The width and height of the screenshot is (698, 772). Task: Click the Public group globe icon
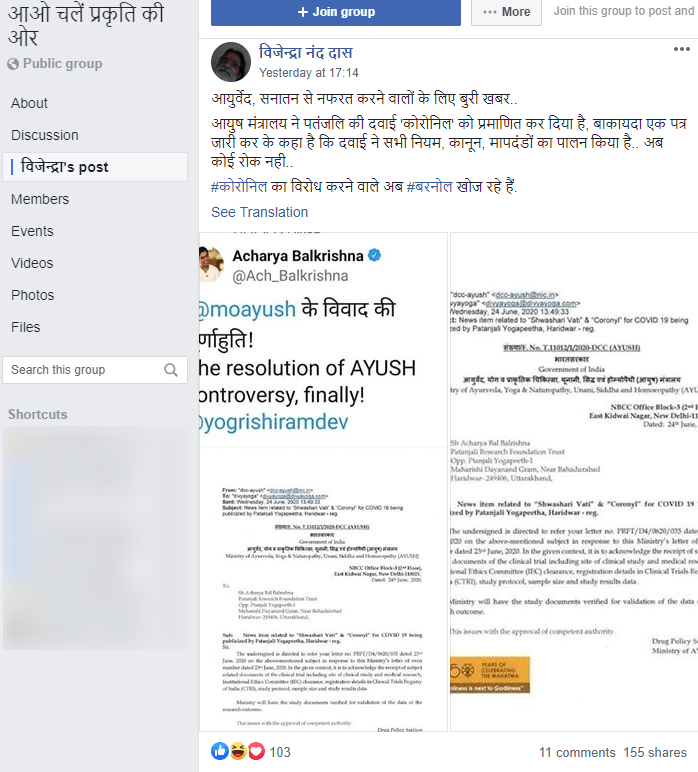click(x=13, y=64)
